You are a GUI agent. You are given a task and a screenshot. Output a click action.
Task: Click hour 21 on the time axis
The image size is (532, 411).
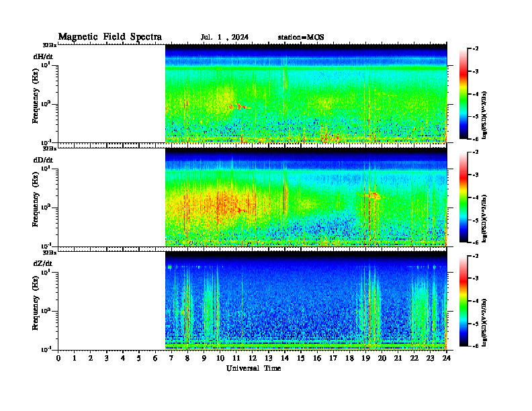(x=398, y=359)
